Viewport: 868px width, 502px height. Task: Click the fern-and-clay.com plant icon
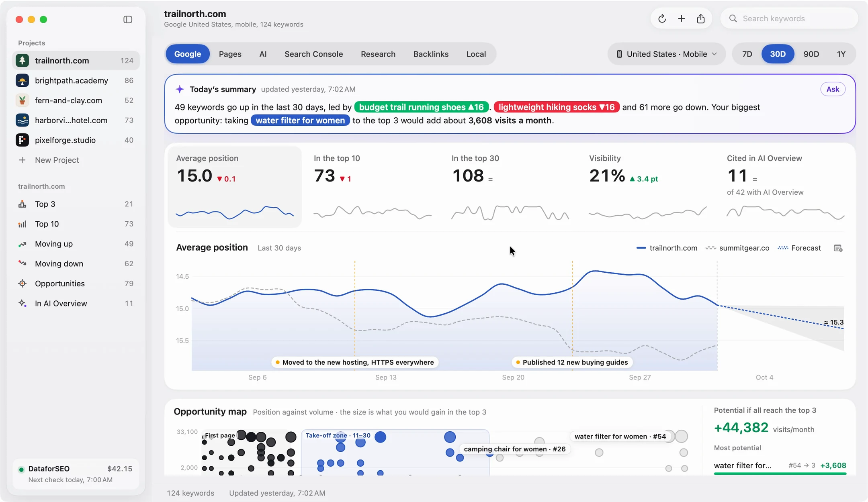click(x=22, y=100)
